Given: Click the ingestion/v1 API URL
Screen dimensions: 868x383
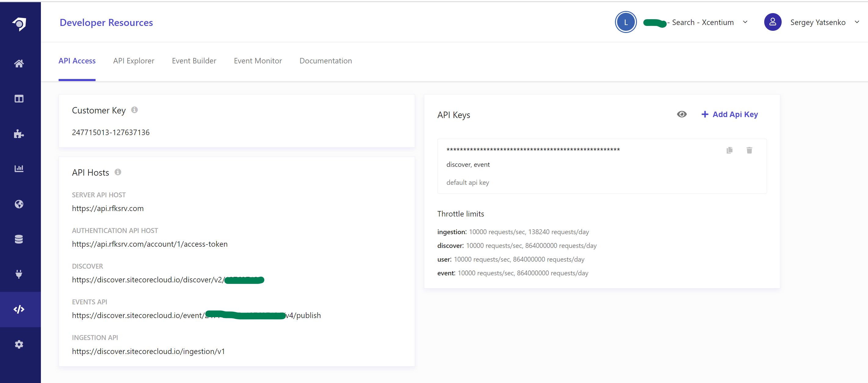Looking at the screenshot, I should (148, 351).
